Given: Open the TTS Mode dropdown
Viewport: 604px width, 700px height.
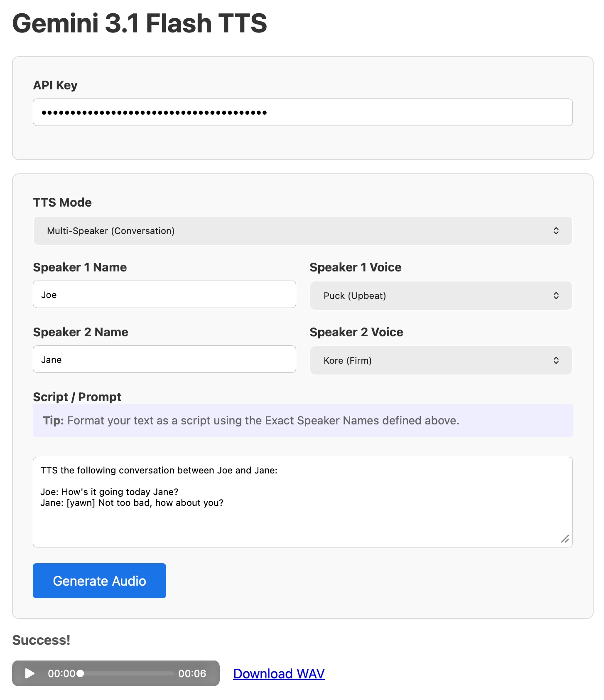Looking at the screenshot, I should [x=302, y=231].
